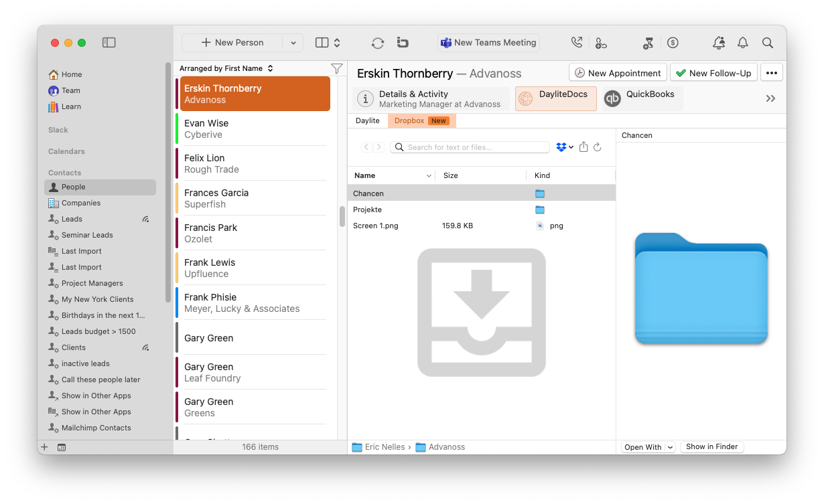Open the more options ellipsis button

click(772, 73)
